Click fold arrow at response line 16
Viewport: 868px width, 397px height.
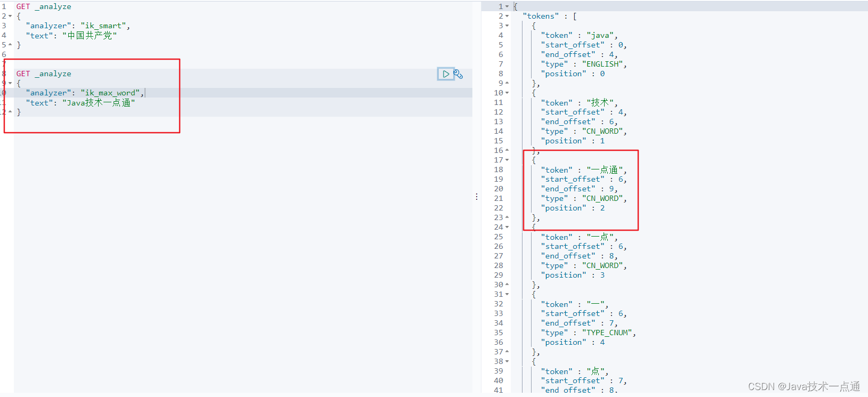(507, 150)
